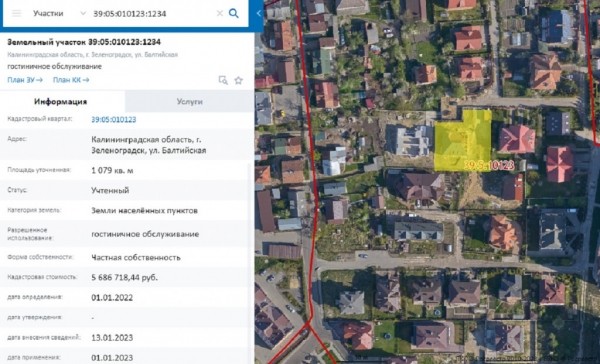Select the date 01.01.2022
Viewport: 600px width, 364px height.
pos(112,298)
